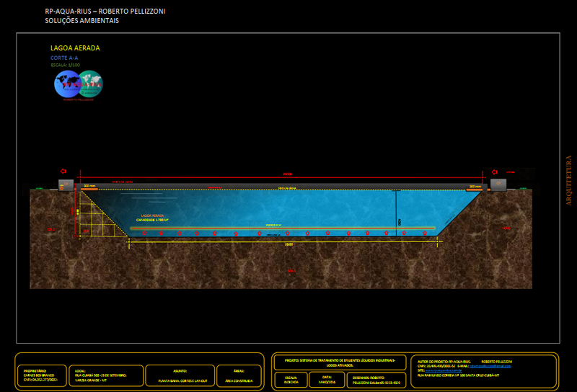Select the long orange aeration pipe in lagoon
Image resolution: width=577 pixels, height=392 pixels.
pos(281,228)
